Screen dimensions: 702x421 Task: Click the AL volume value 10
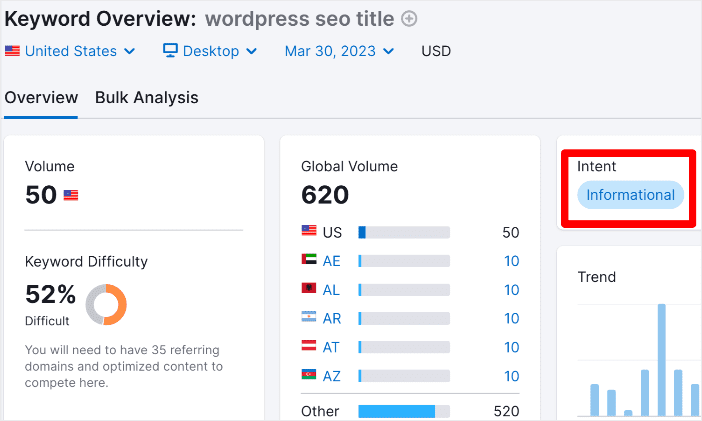(x=511, y=290)
